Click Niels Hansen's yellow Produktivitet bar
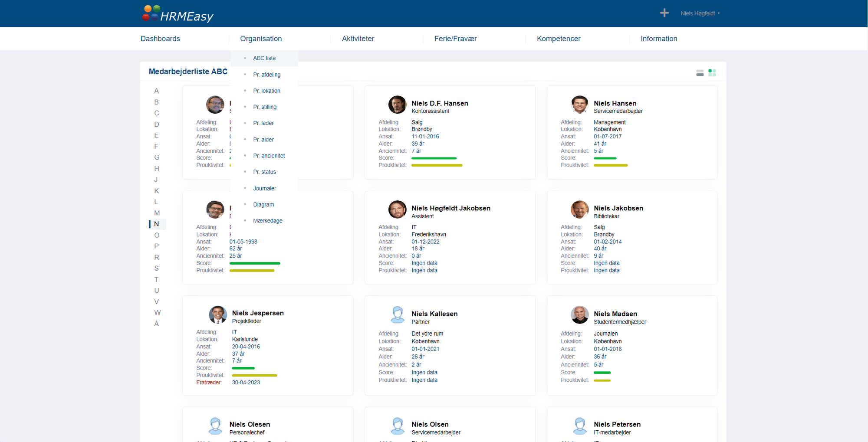The height and width of the screenshot is (442, 868). click(x=611, y=165)
